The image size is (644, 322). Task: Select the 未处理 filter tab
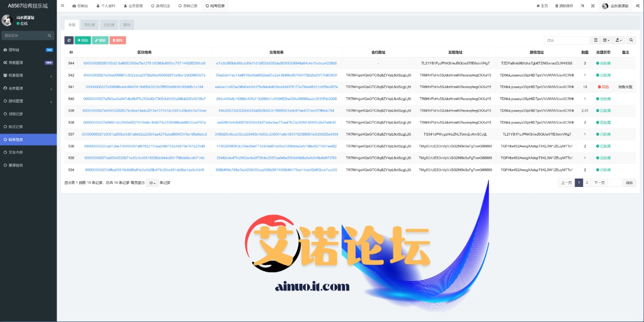(x=90, y=25)
